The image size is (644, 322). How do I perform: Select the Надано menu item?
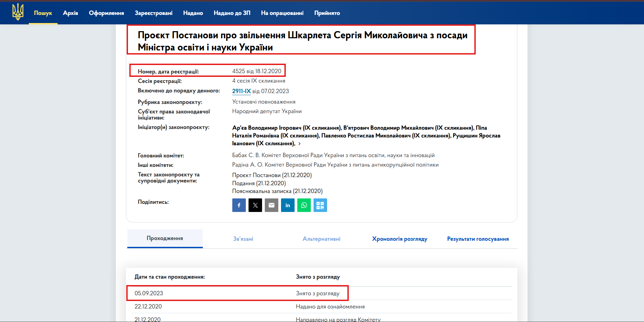click(193, 13)
